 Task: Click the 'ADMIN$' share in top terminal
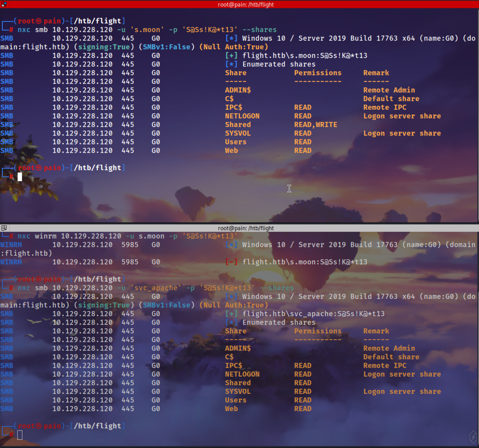pyautogui.click(x=238, y=90)
